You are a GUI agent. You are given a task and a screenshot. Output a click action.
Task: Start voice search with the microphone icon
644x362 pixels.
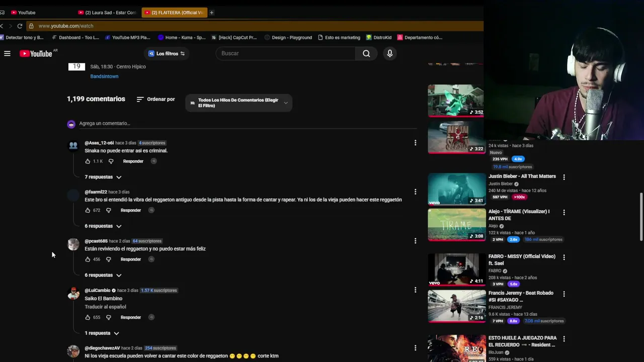point(389,53)
